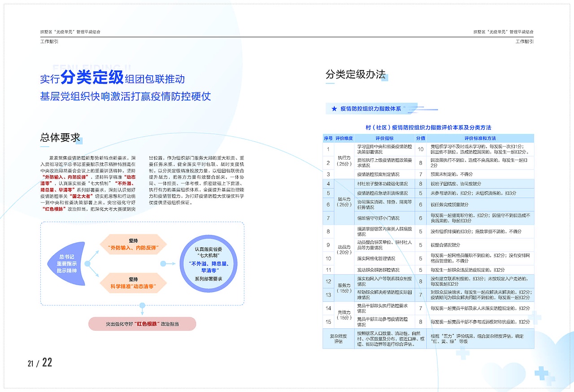This screenshot has height=392, width=574.
Task: Click the pink banner 突出强化守好红色根脉政治担当
Action: point(142,324)
